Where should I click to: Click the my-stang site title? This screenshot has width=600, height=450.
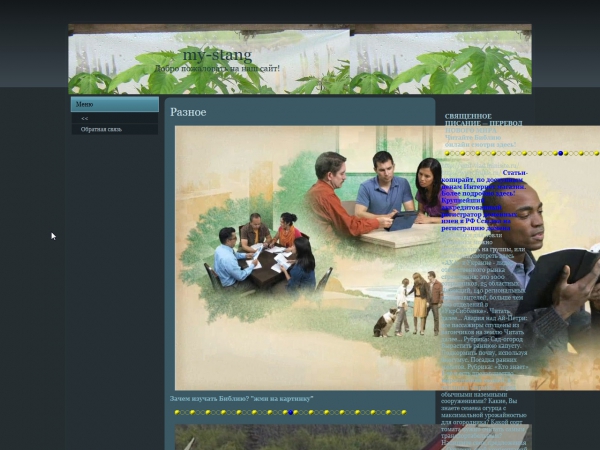coord(217,55)
